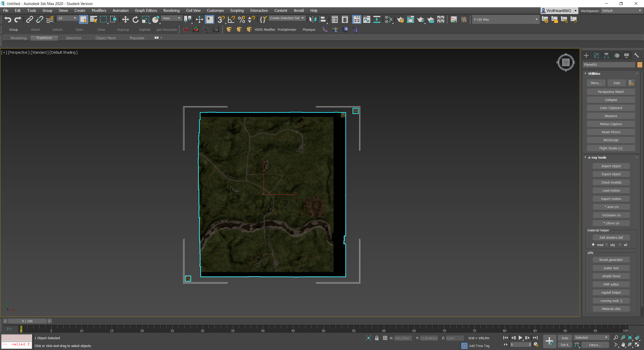
Task: Select the Select and Link tool
Action: click(30, 19)
